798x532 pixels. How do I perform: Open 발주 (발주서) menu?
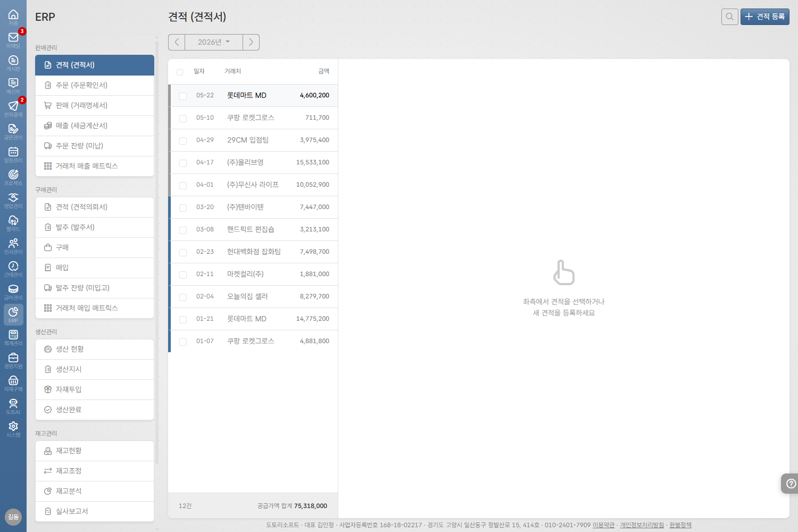pos(95,227)
